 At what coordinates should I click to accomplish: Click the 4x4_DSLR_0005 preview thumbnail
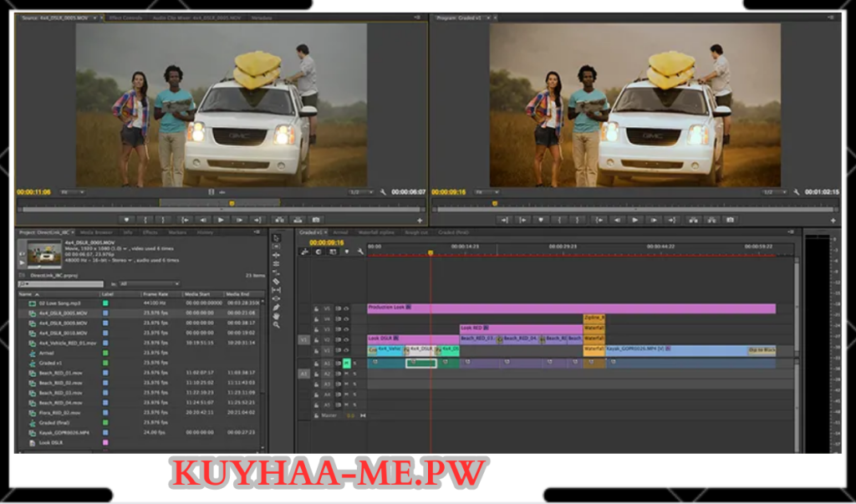44,254
